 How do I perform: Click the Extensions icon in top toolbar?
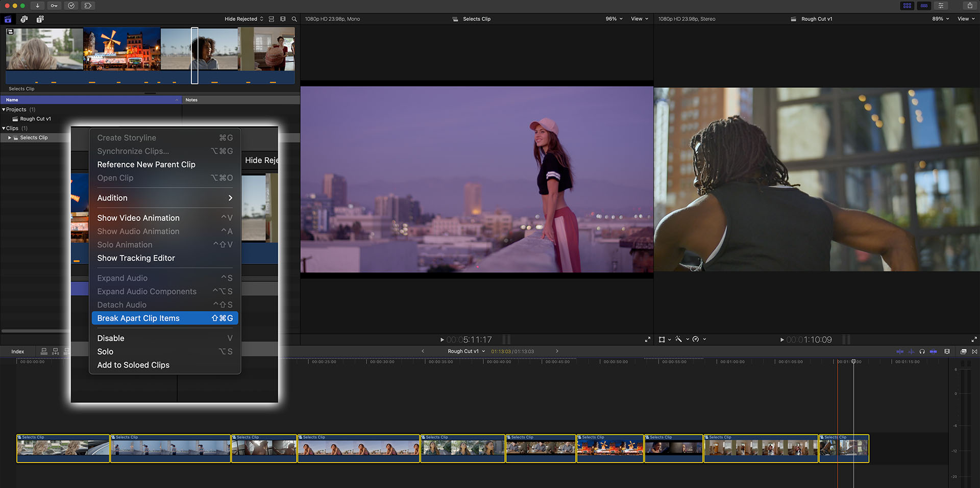(88, 6)
